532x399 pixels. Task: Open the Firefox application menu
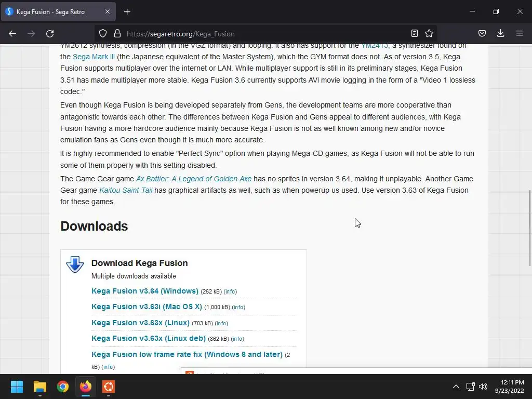tap(520, 33)
